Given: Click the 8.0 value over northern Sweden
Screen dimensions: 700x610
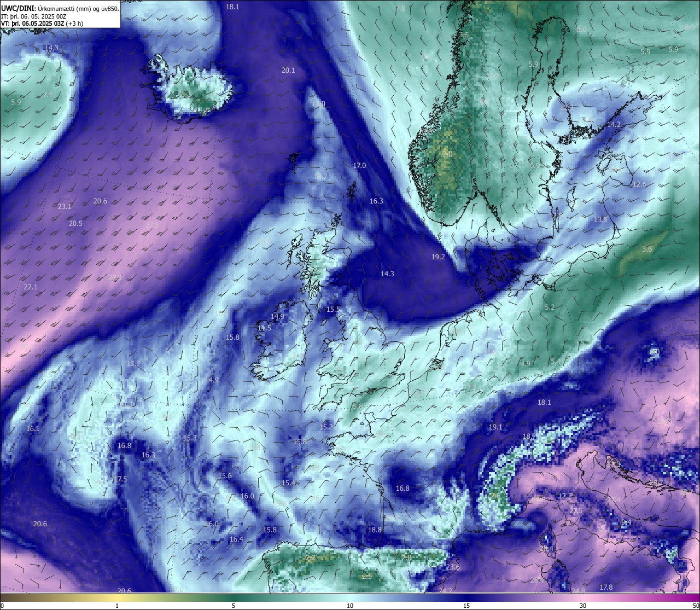Looking at the screenshot, I should pyautogui.click(x=581, y=28).
